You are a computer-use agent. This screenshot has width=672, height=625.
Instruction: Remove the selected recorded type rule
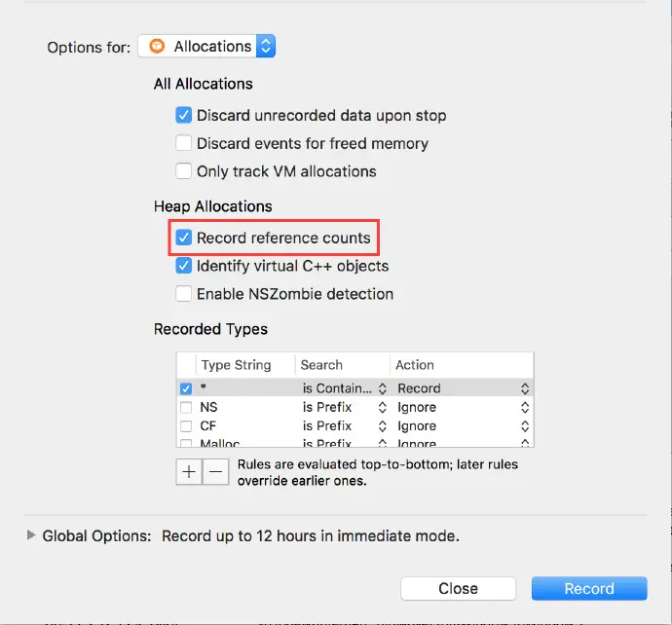point(215,472)
